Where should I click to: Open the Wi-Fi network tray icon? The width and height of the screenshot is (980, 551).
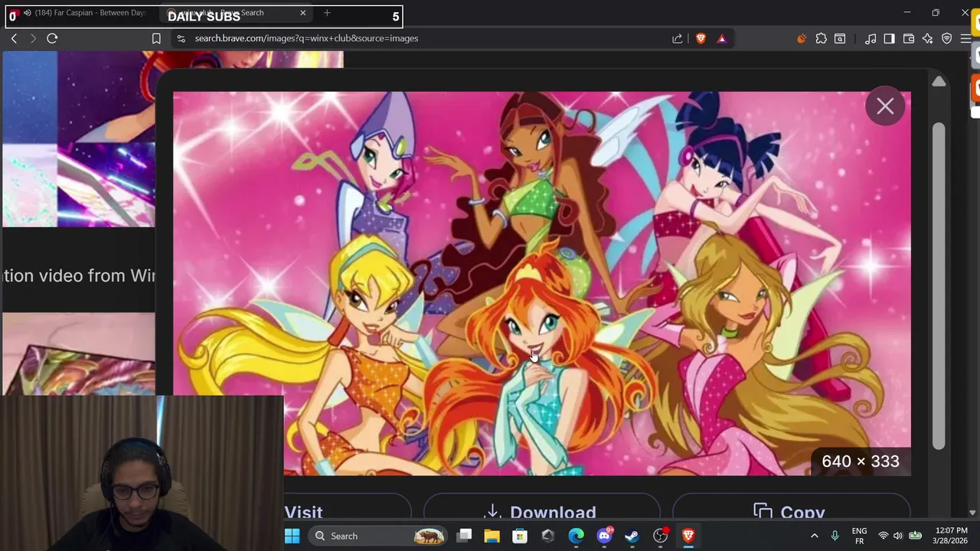[x=883, y=536]
